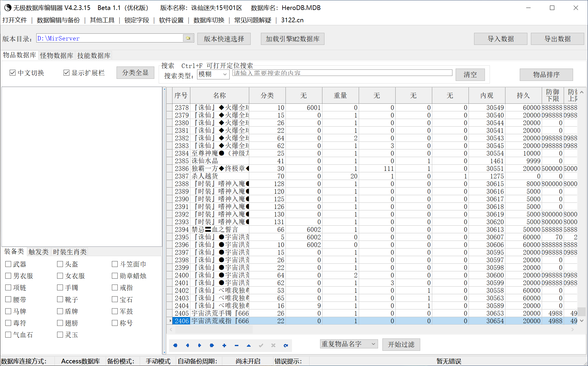Click the splitter collapse arrow beside table
Viewport: 588px width, 366px height.
(x=164, y=89)
